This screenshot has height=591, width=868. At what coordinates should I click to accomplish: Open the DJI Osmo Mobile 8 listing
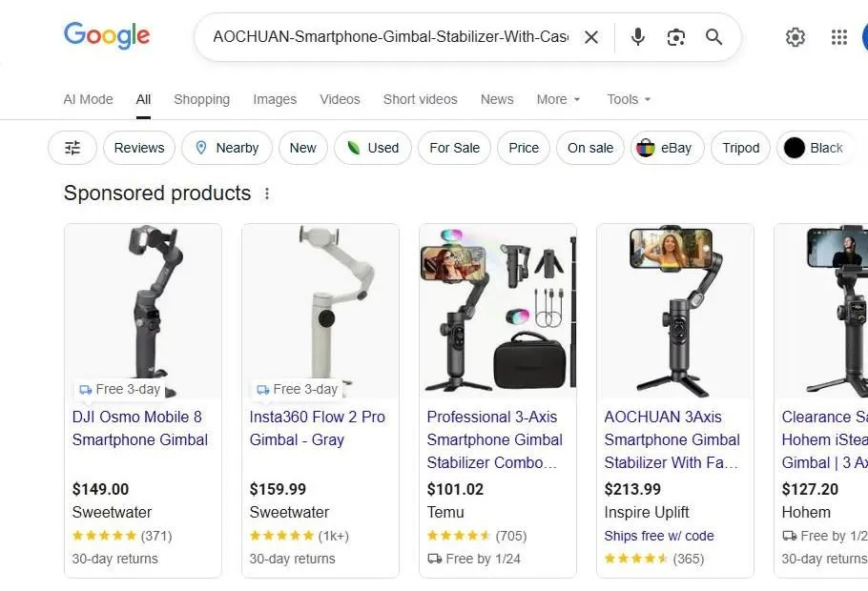pyautogui.click(x=140, y=428)
